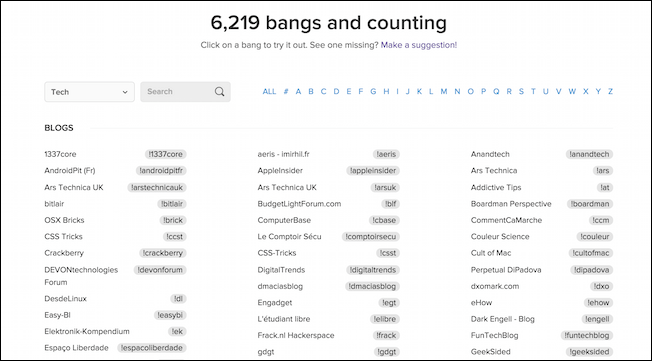Click the !cbase bang tag
This screenshot has height=361, width=652.
click(x=384, y=220)
